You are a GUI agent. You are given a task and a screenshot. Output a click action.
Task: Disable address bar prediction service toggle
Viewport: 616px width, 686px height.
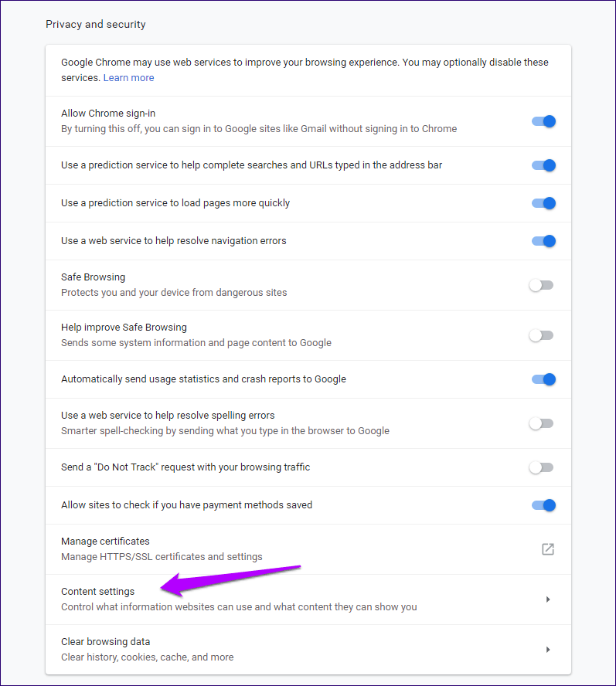[543, 165]
